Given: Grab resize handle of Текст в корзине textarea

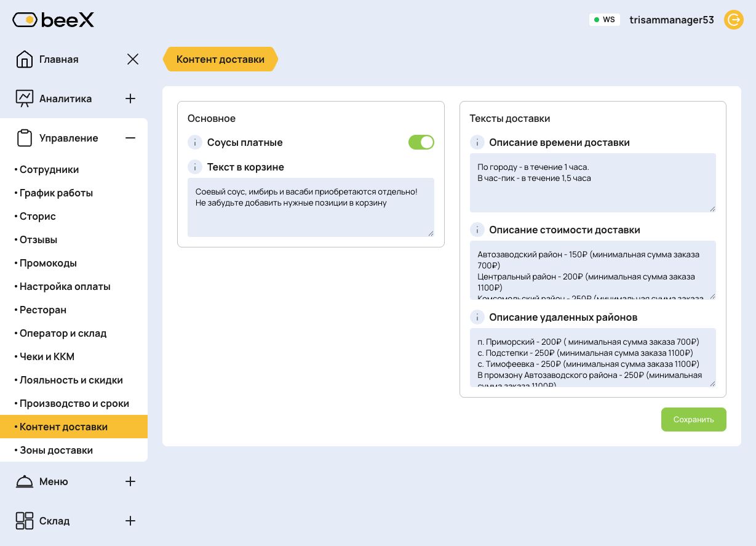Looking at the screenshot, I should pyautogui.click(x=431, y=233).
